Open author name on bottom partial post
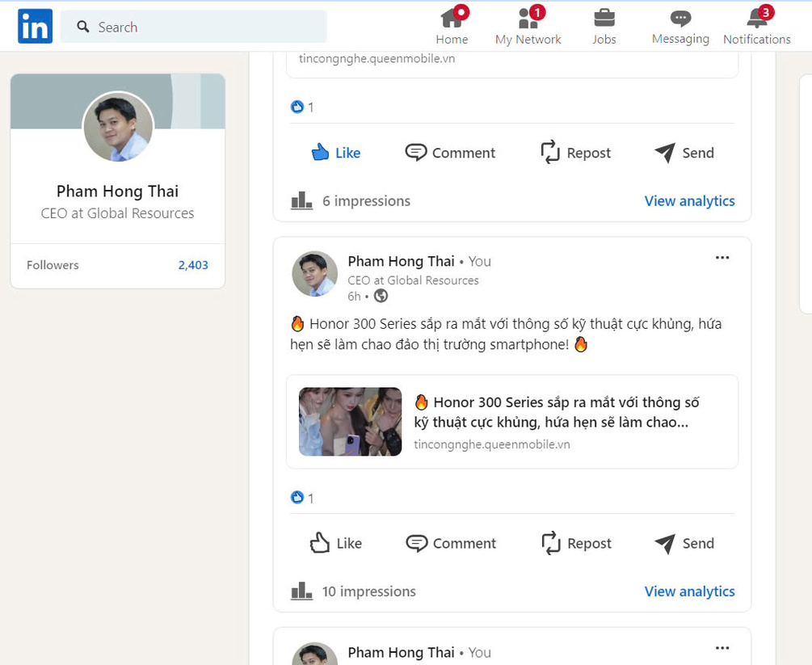This screenshot has width=812, height=665. pyautogui.click(x=402, y=653)
